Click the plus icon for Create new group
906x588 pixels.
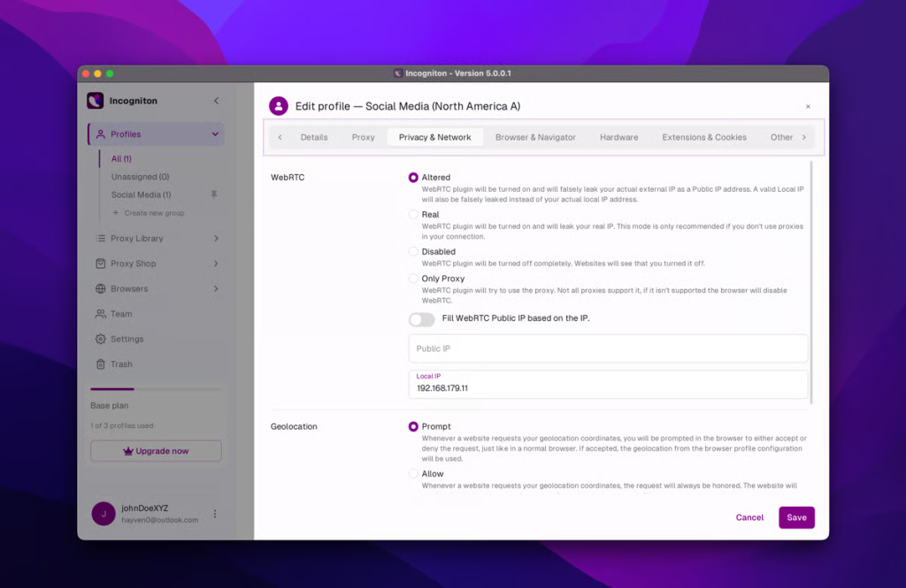(116, 212)
